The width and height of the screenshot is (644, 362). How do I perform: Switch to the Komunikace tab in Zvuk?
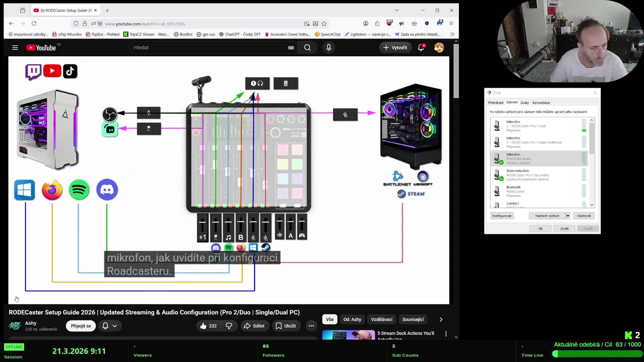541,103
